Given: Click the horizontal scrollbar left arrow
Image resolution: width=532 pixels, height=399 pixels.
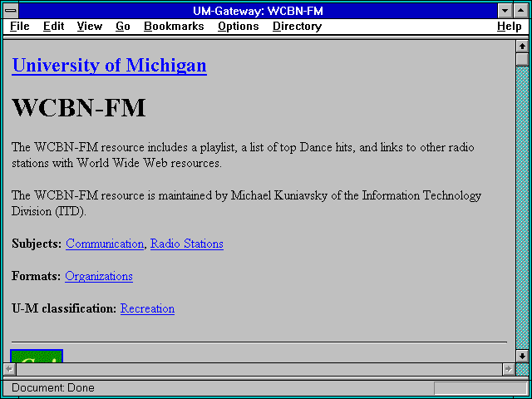Looking at the screenshot, I should coord(9,369).
